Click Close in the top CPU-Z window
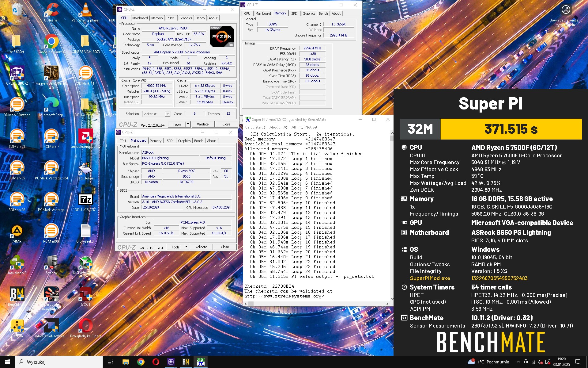The image size is (588, 368). tap(226, 124)
